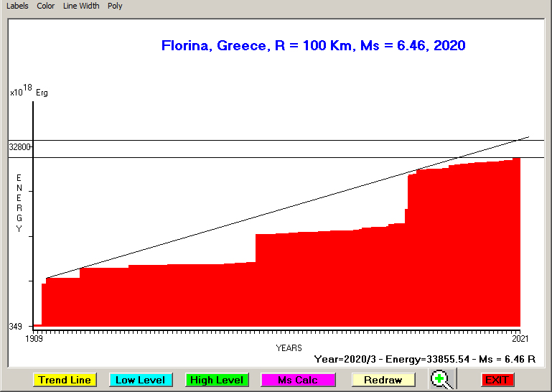Click the red EXIT button
Image resolution: width=552 pixels, height=392 pixels.
[497, 380]
